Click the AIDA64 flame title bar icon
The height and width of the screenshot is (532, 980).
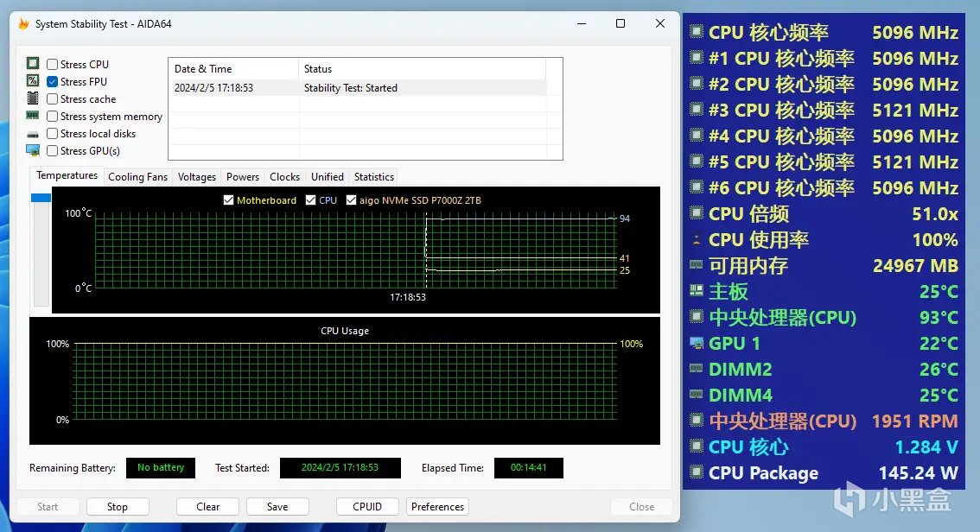tap(23, 23)
